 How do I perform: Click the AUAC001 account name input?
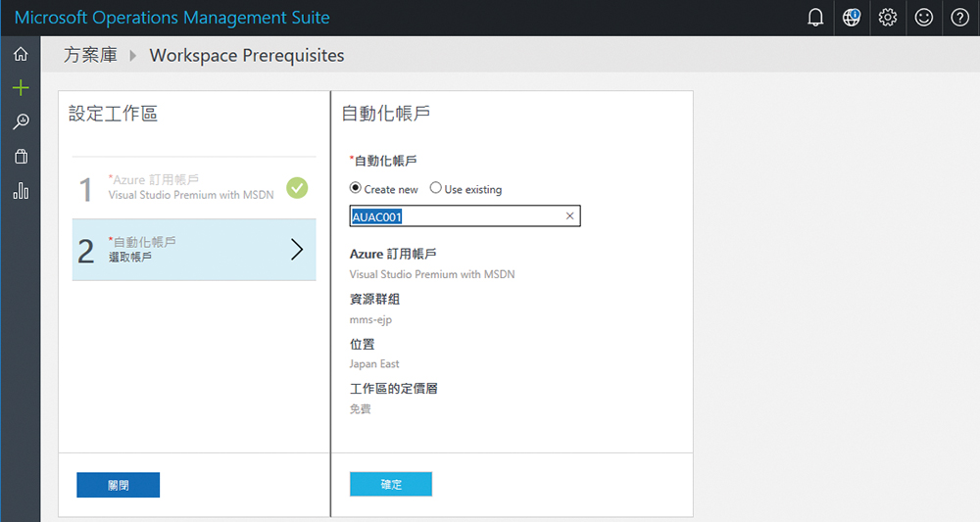pos(465,216)
